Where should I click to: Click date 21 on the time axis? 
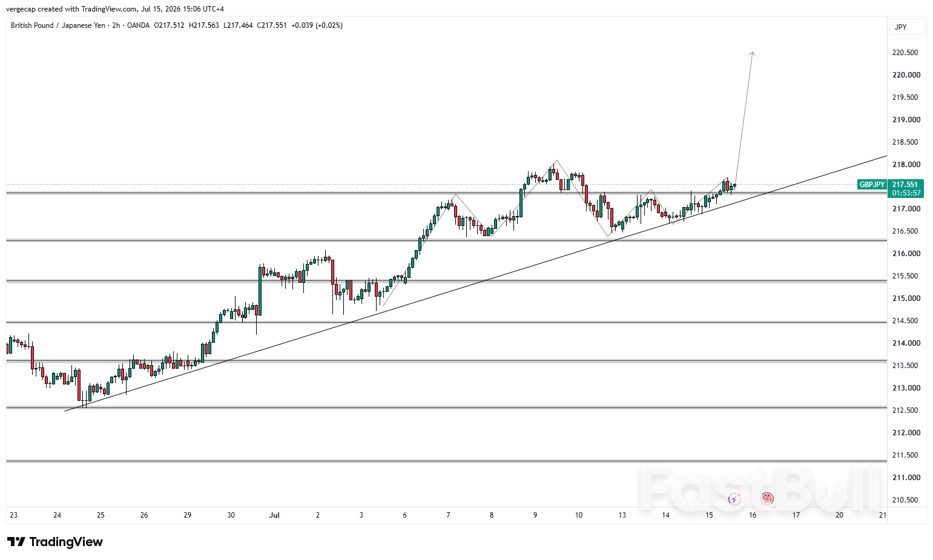click(883, 515)
